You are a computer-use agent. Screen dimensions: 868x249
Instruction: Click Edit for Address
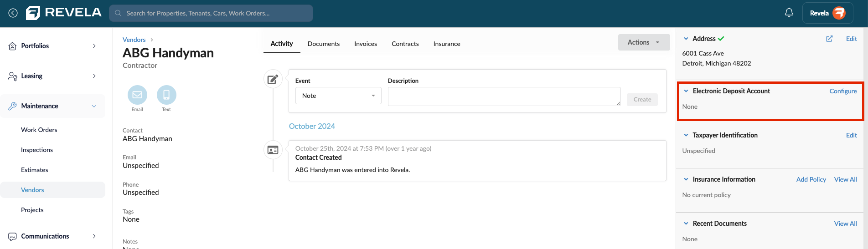tap(852, 39)
